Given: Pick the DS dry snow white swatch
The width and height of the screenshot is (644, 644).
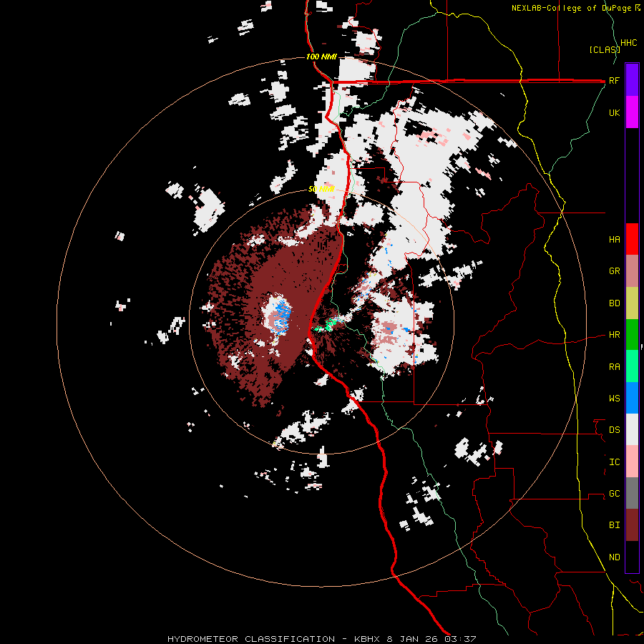Looking at the screenshot, I should pyautogui.click(x=632, y=429).
